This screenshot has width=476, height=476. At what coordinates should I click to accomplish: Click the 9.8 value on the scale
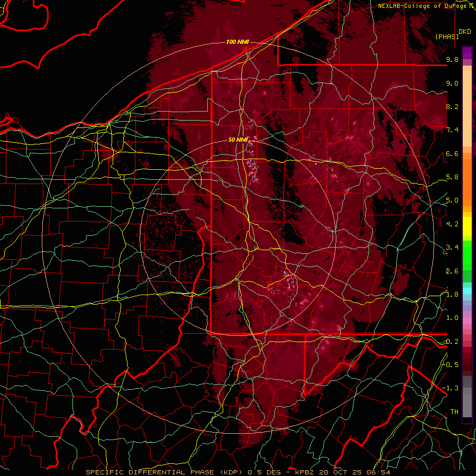coord(452,59)
